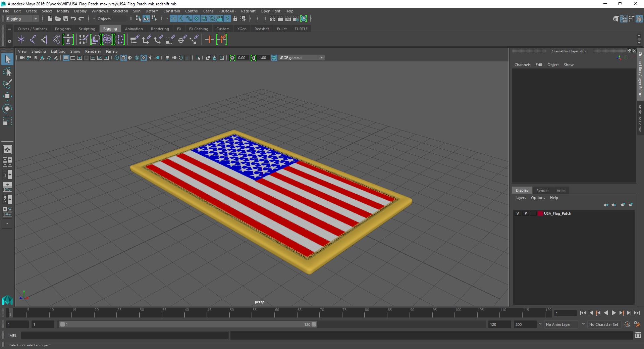The width and height of the screenshot is (644, 349).
Task: Open the Objects selection mask field dropdown
Action: coord(112,19)
